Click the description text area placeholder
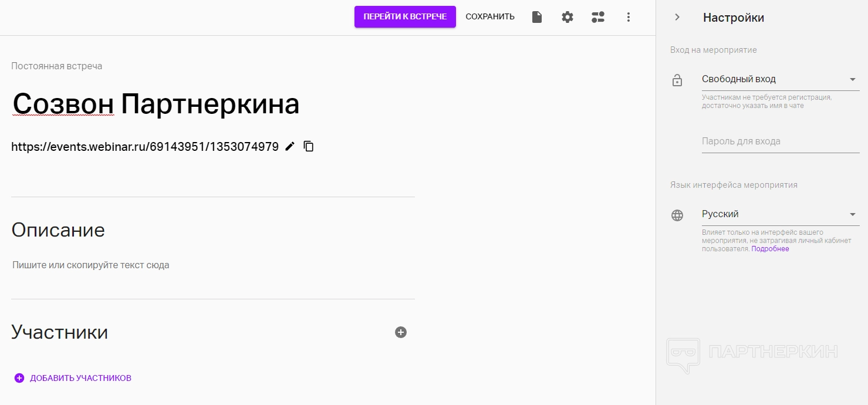The width and height of the screenshot is (868, 405). pyautogui.click(x=91, y=265)
